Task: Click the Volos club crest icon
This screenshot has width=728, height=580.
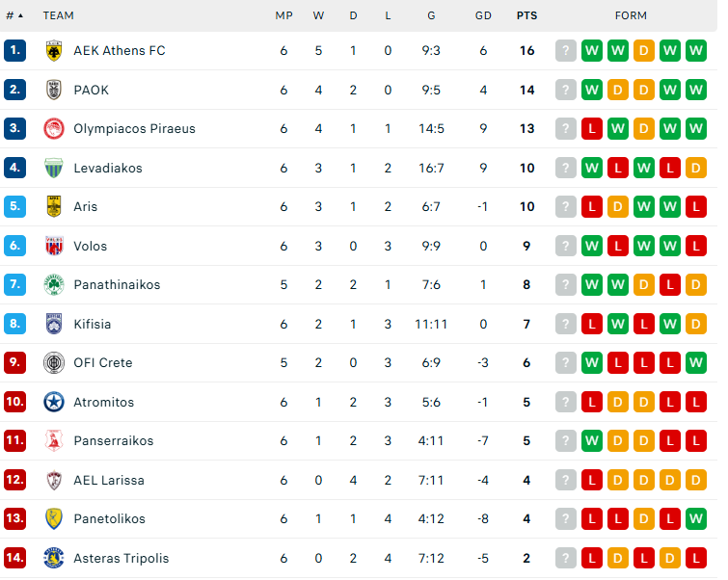Action: tap(54, 246)
